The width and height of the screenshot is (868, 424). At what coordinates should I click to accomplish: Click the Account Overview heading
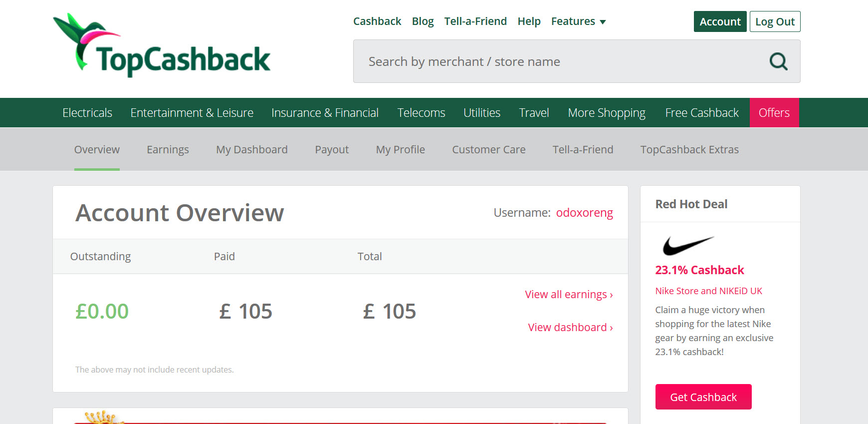point(180,213)
